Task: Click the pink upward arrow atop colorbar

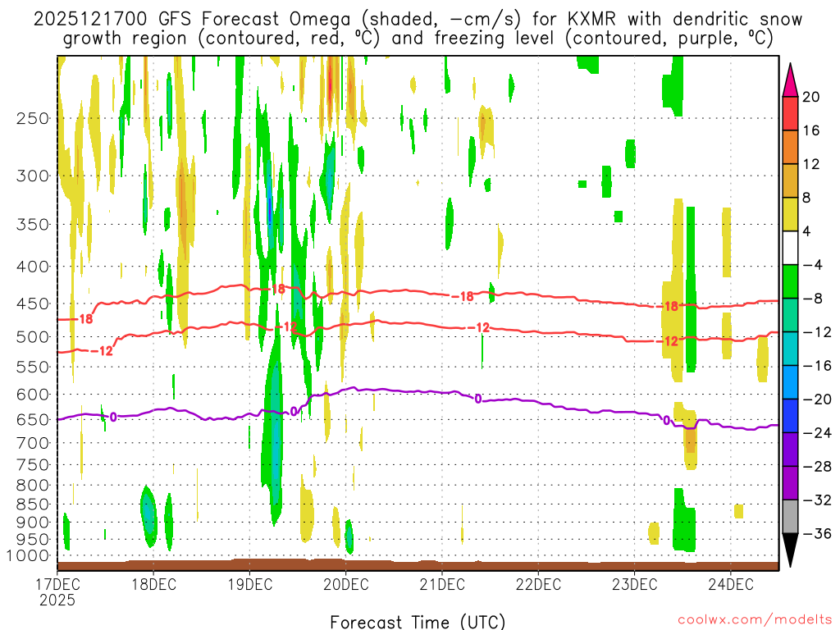Action: (790, 81)
